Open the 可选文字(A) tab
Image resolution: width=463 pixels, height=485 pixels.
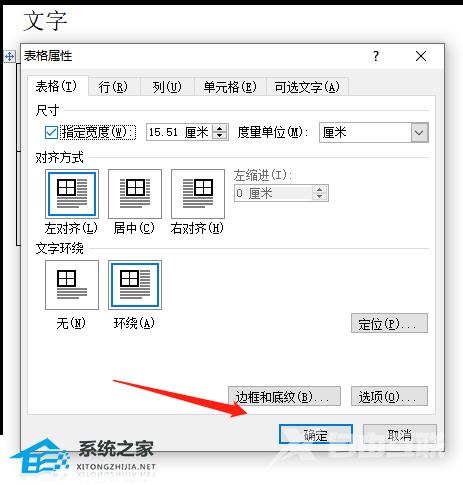[307, 87]
